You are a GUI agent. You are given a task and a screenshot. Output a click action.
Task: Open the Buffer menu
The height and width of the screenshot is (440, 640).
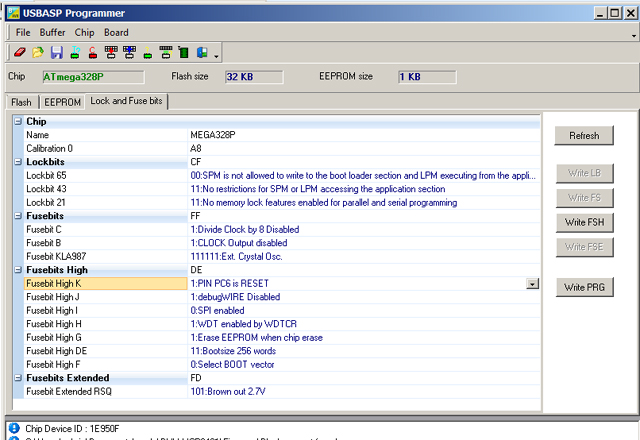pos(52,33)
